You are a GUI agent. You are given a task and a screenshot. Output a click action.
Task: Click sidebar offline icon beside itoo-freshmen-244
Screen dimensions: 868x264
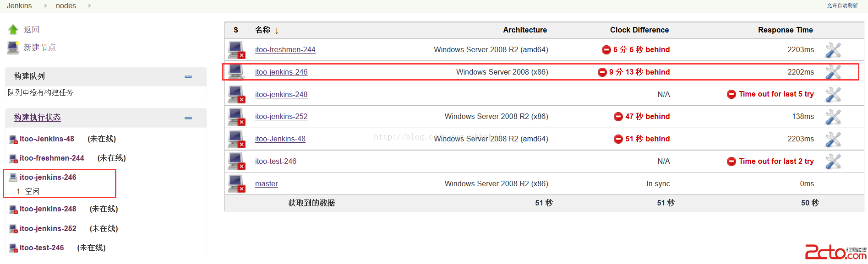(x=13, y=158)
